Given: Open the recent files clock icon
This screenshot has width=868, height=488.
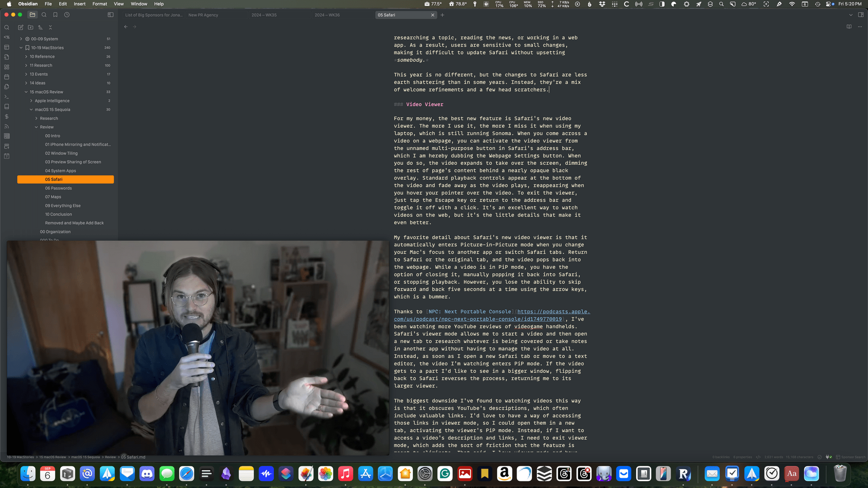Looking at the screenshot, I should point(67,15).
